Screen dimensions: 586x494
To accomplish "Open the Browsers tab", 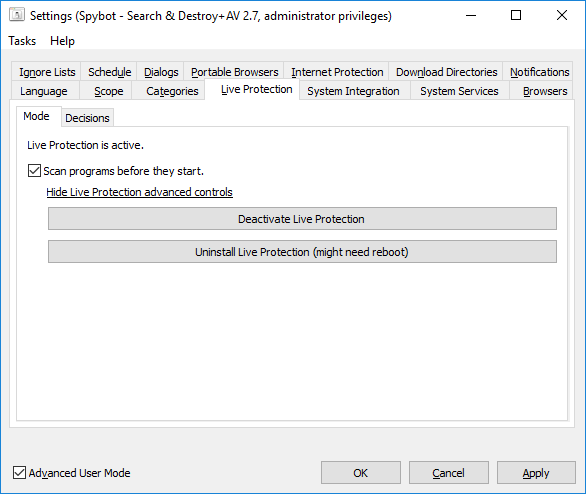I will (x=545, y=91).
